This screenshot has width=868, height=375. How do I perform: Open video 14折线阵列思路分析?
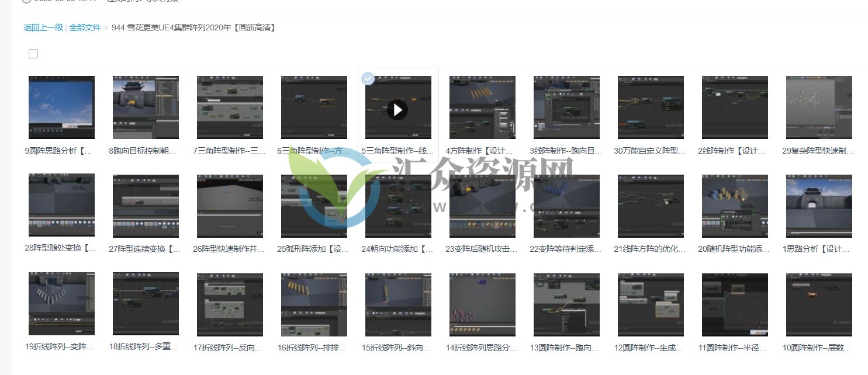tap(482, 304)
